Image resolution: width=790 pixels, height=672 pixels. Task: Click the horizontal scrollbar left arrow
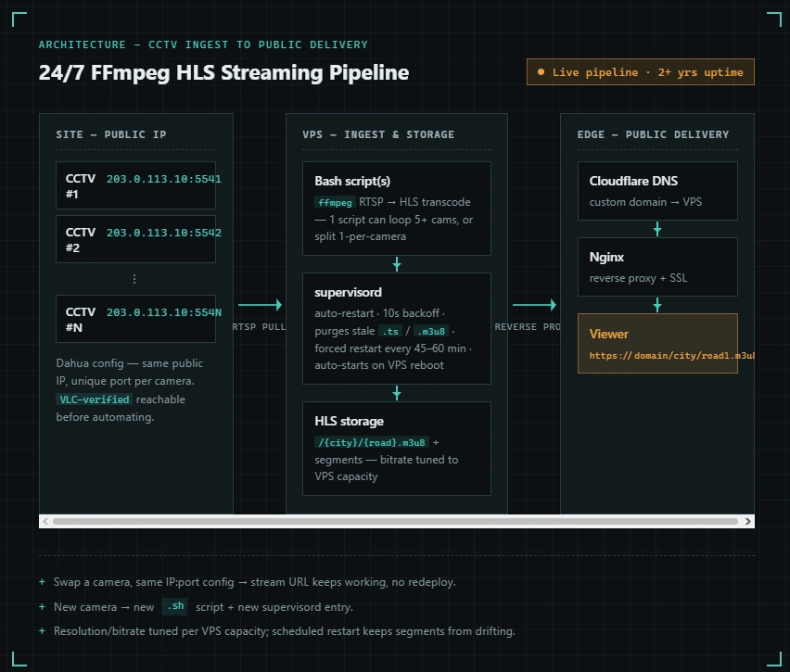click(x=45, y=521)
